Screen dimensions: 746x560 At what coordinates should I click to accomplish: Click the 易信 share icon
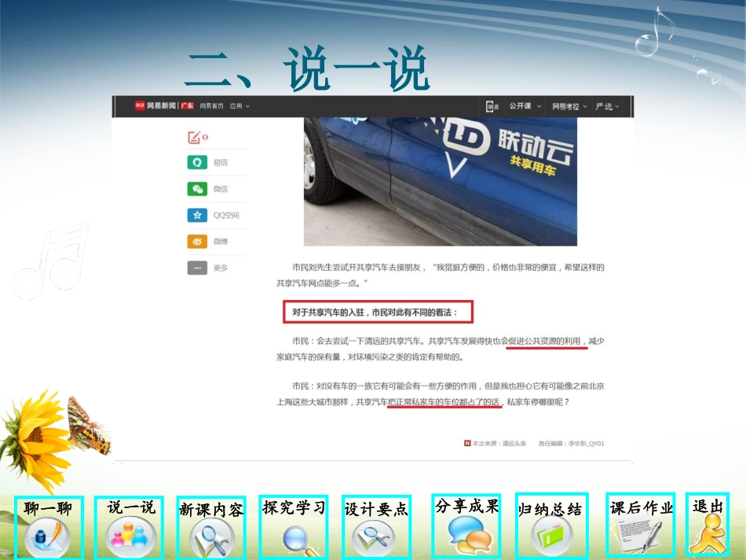click(197, 163)
